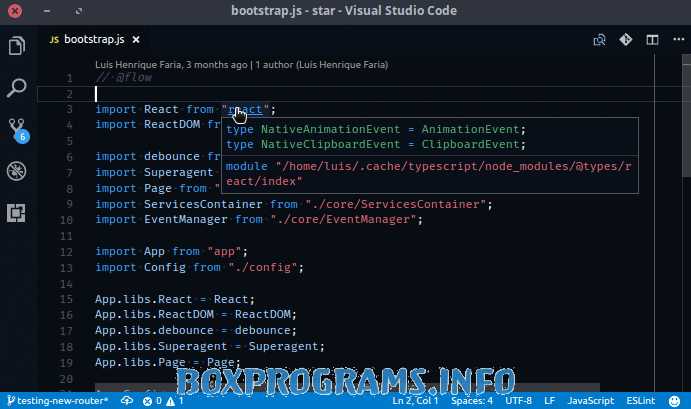This screenshot has height=409, width=691.
Task: Click the cloud sync icon in status bar
Action: pos(127,400)
